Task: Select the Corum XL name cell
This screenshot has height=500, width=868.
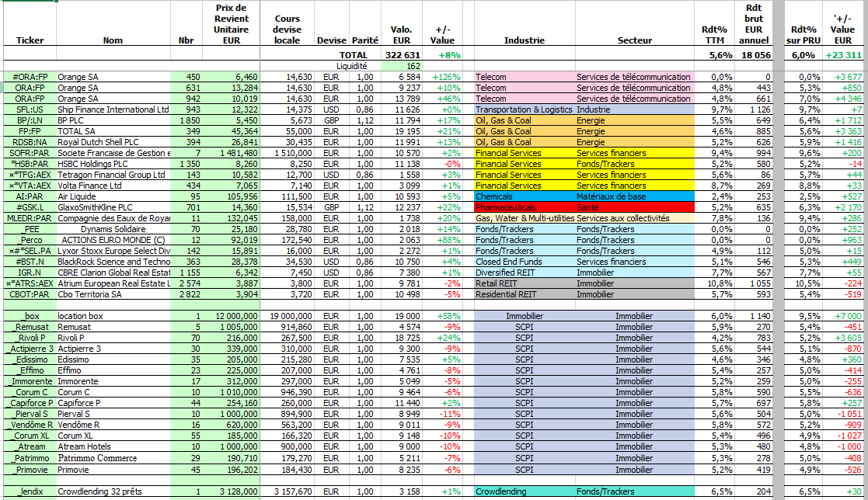Action: 113,436
